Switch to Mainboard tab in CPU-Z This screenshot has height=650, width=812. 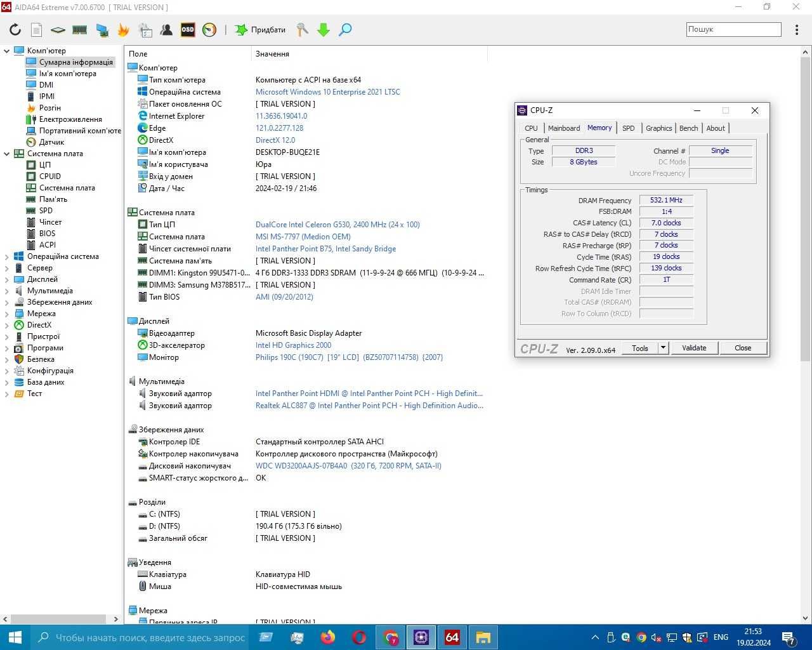564,128
